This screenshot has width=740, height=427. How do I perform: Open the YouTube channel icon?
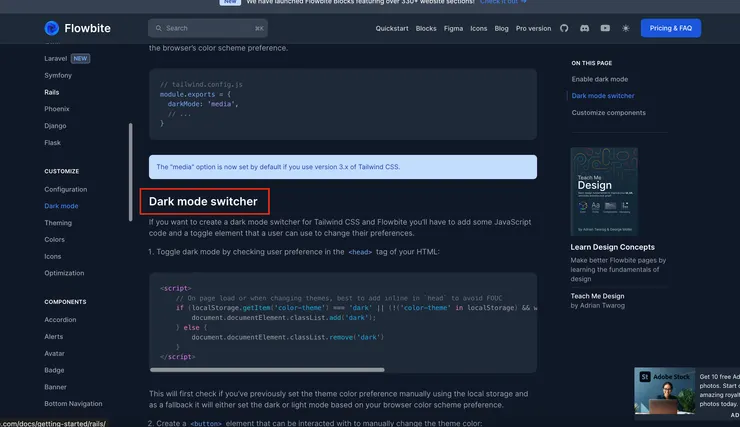tap(605, 28)
